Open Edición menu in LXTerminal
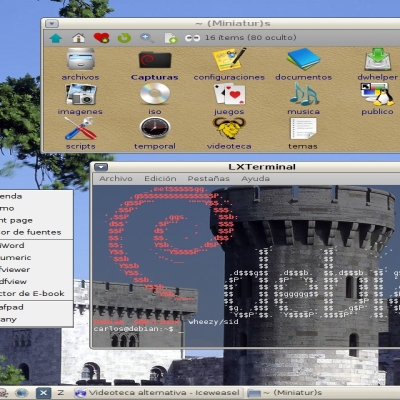Viewport: 400px width, 400px height. [160, 179]
